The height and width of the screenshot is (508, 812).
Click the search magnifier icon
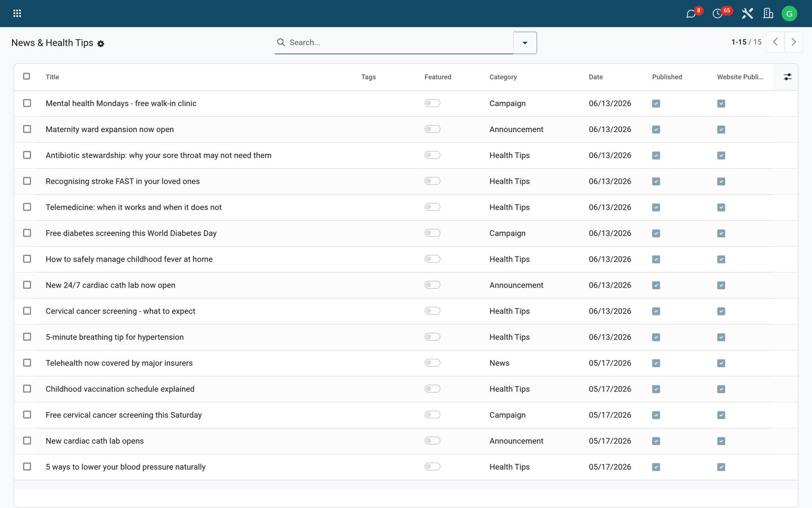(x=281, y=42)
